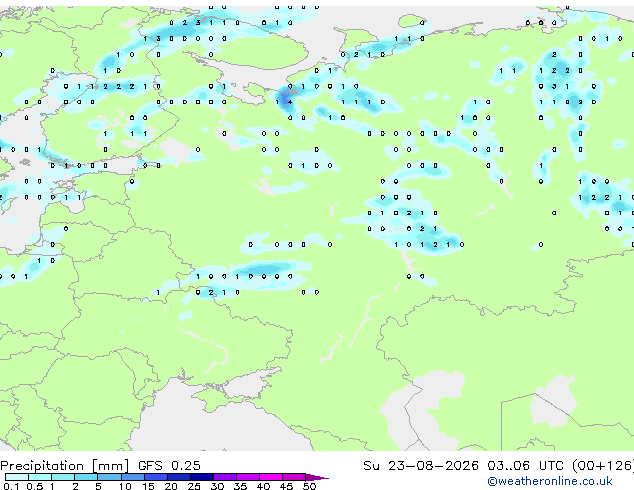Select the 5–10 mm legend color swatch
The image size is (634, 490).
[x=109, y=477]
